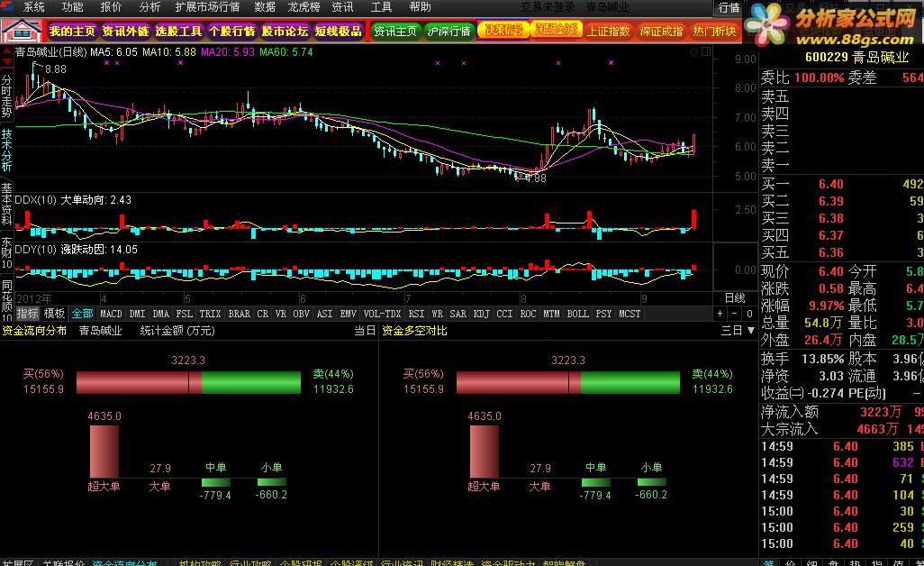The height and width of the screenshot is (566, 924).
Task: Click 超大单 bar in left panel
Action: (x=104, y=452)
